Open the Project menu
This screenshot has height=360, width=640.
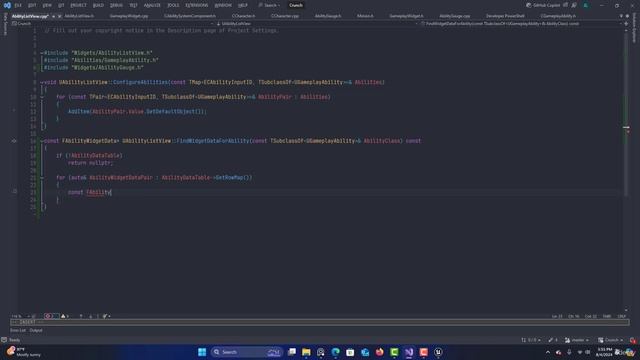(x=78, y=5)
